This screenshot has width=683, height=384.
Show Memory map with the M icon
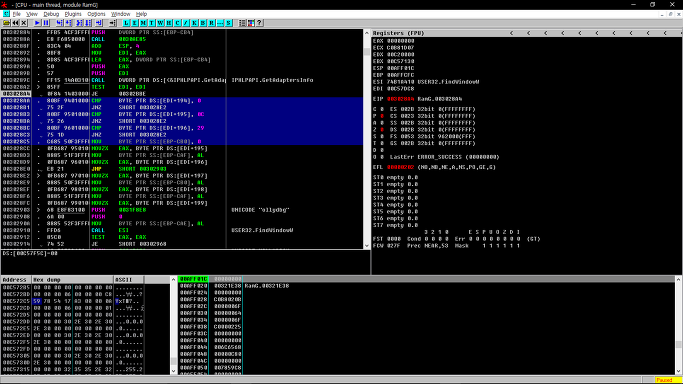point(143,23)
